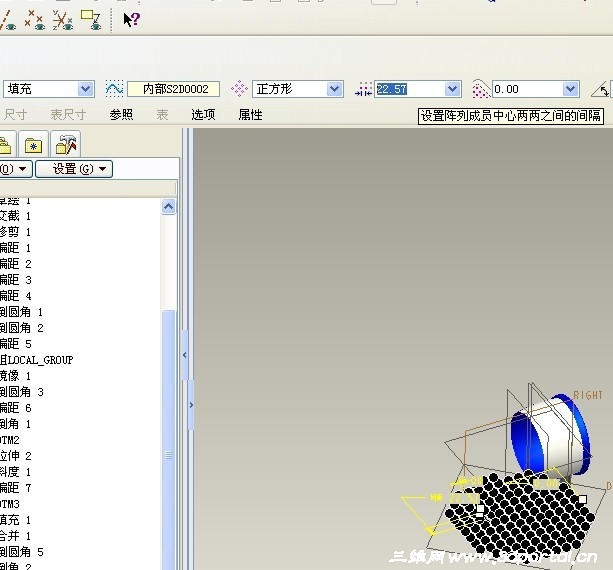Screen dimensions: 613x570
Task: Click the rotation angle icon
Action: pyautogui.click(x=600, y=89)
